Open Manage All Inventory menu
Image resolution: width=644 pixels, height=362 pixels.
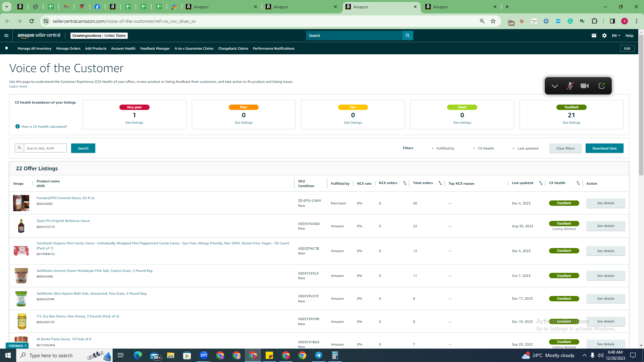click(35, 48)
